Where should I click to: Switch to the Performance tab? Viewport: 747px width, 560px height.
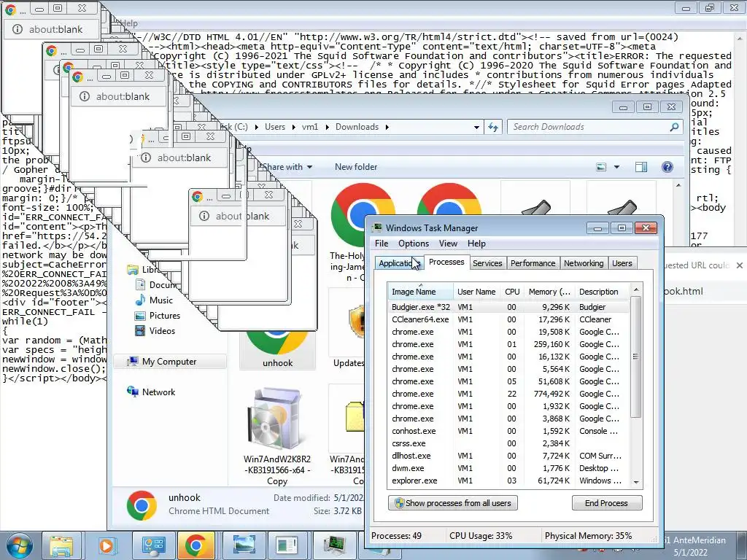click(533, 263)
